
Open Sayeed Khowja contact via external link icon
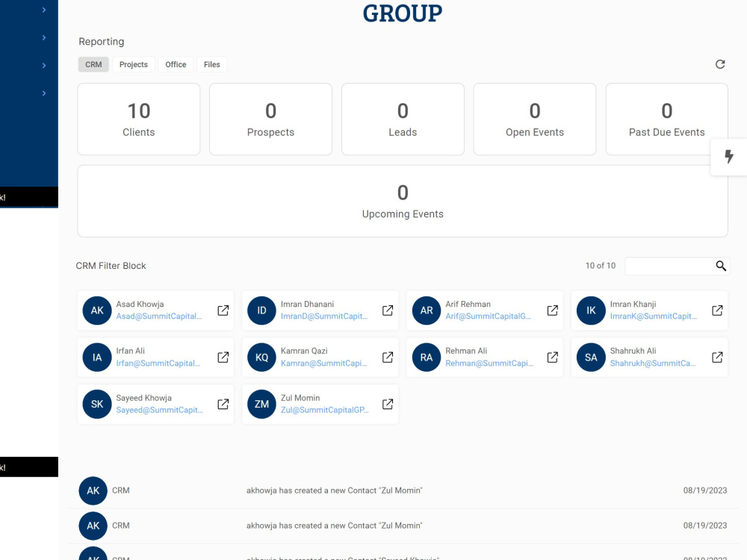[x=223, y=404]
